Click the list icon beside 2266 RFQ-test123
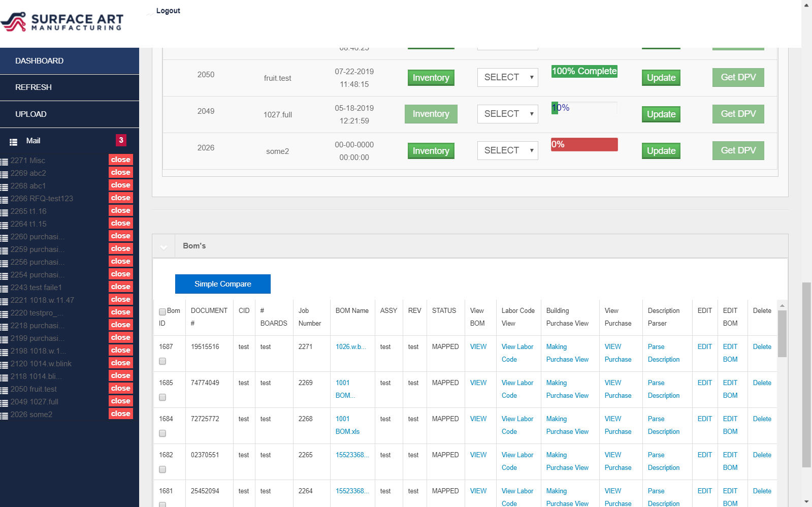This screenshot has width=812, height=507. pos(5,200)
